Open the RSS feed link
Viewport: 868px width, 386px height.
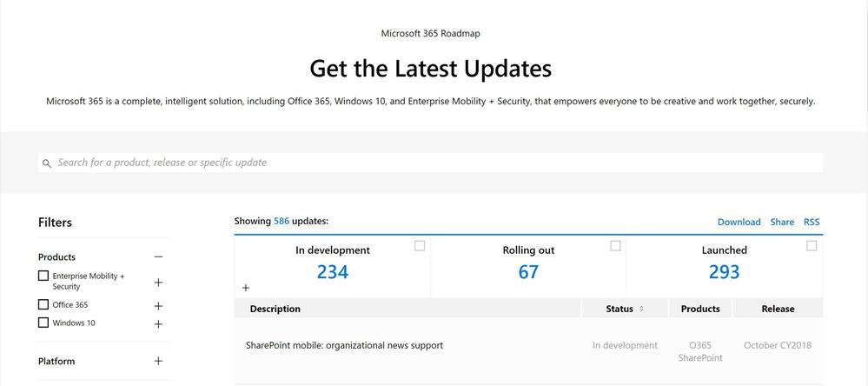(812, 223)
